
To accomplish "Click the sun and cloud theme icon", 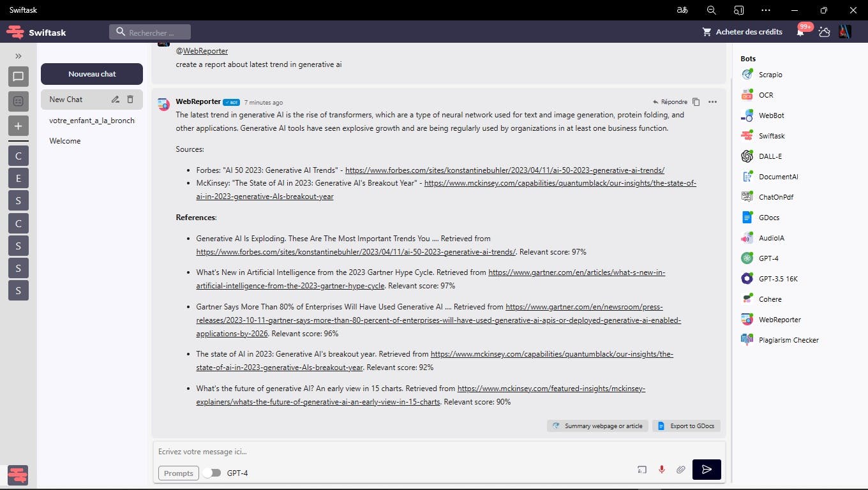I will tap(824, 32).
